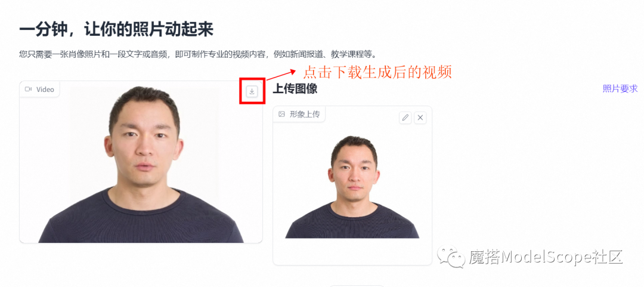Click the partially visible button at page bottom

pyautogui.click(x=357, y=286)
